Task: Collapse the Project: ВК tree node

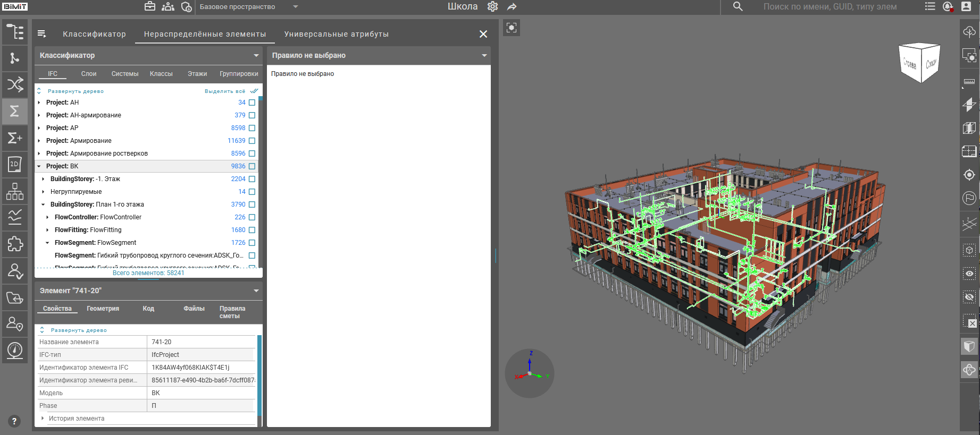Action: pos(39,166)
